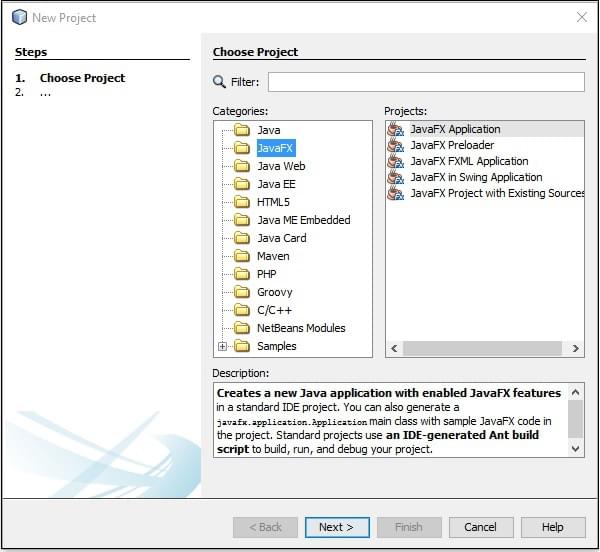Click the C/C++ folder icon
This screenshot has height=552, width=600.
tap(242, 310)
